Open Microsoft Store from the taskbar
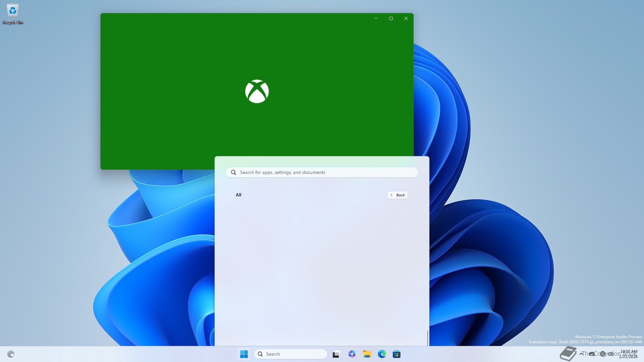644x362 pixels. click(x=396, y=354)
